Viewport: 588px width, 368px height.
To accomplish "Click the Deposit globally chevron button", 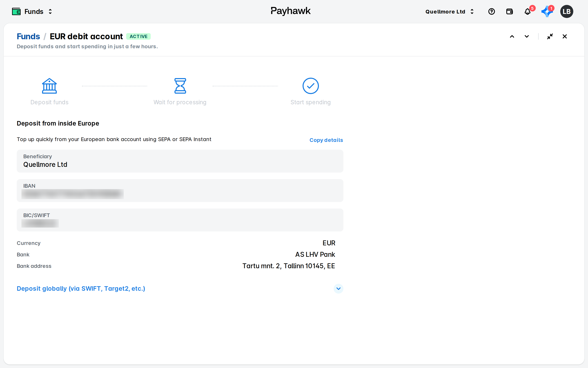I will (338, 289).
